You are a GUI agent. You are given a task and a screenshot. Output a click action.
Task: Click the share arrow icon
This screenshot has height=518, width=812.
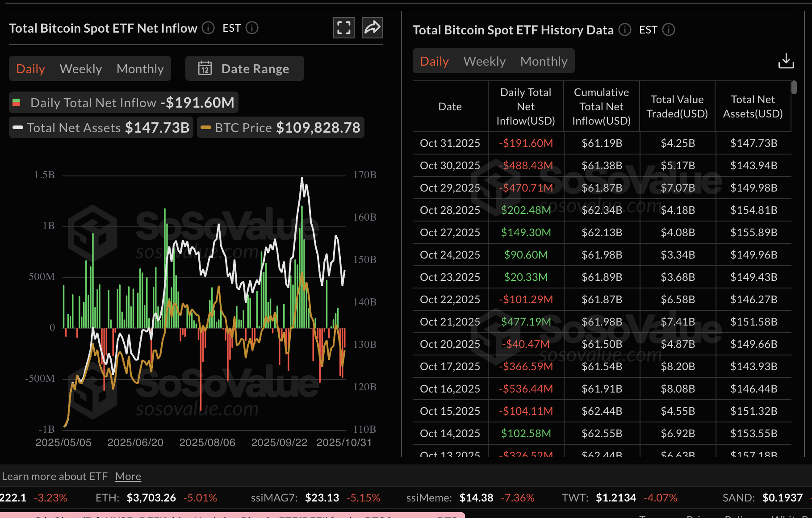tap(372, 28)
